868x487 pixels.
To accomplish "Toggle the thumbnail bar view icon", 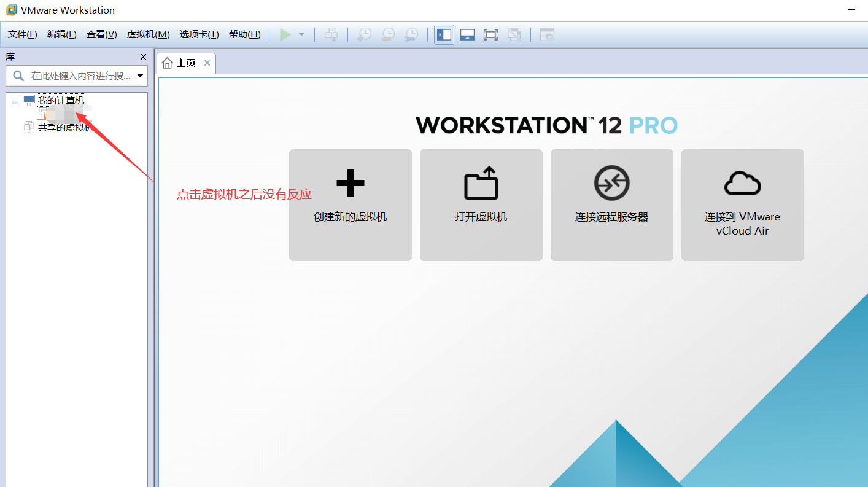I will [467, 34].
